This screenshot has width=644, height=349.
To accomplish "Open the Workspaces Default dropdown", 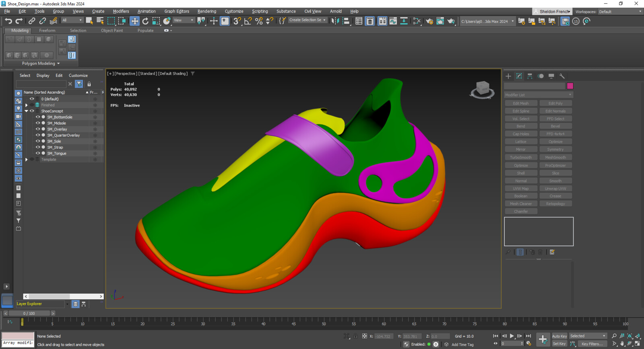I will click(620, 12).
